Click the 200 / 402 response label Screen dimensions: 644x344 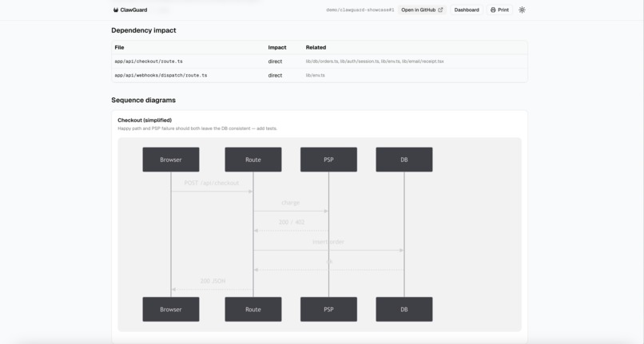coord(292,222)
